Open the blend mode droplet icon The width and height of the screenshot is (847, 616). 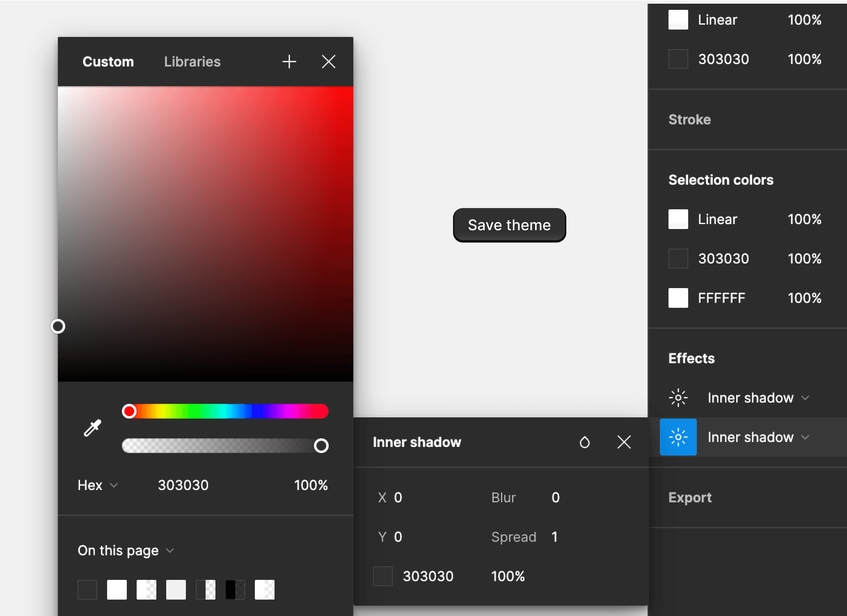pyautogui.click(x=584, y=442)
